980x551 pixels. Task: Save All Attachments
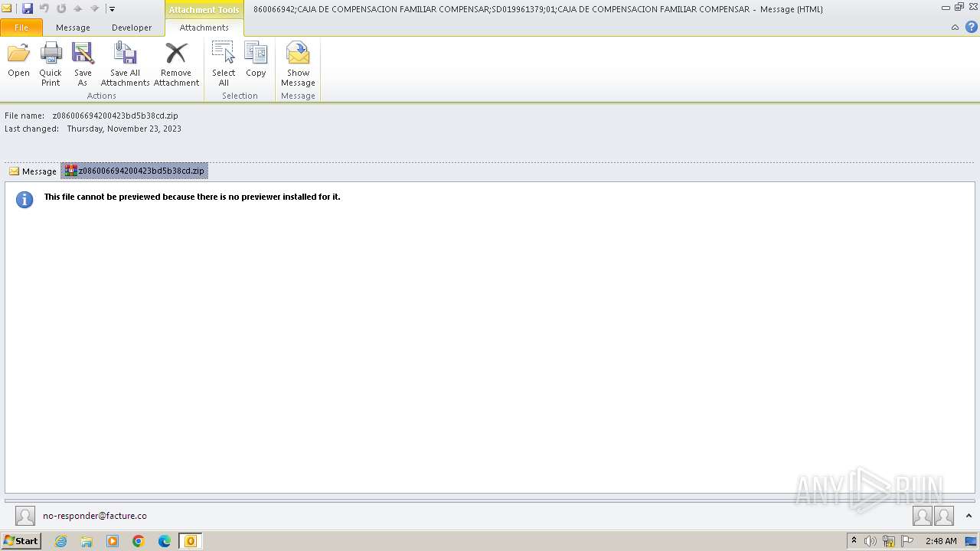(125, 64)
